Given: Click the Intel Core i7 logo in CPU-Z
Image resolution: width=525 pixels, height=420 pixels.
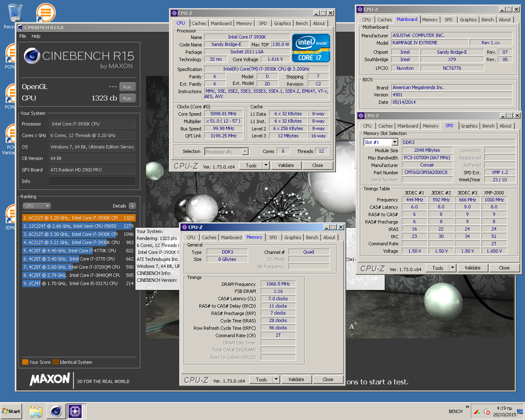Looking at the screenshot, I should click(x=311, y=48).
